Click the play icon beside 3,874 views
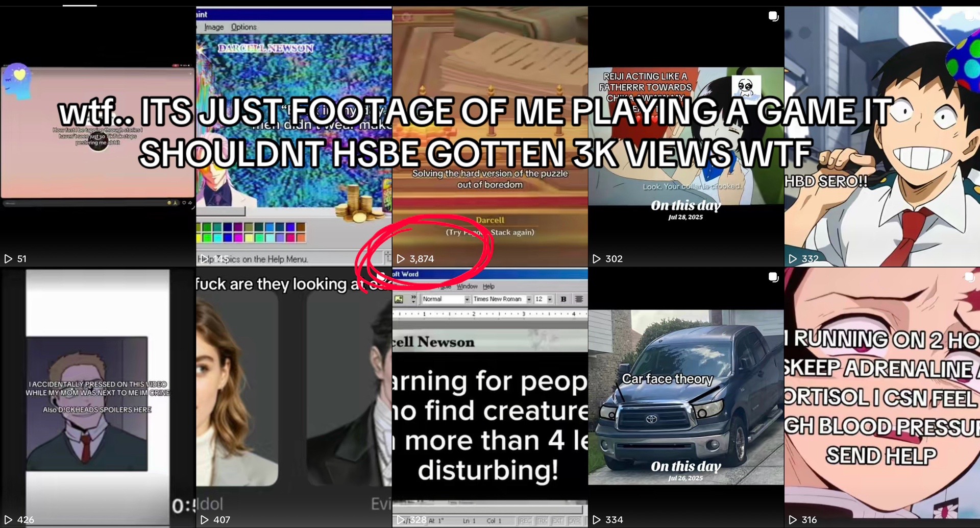Image resolution: width=980 pixels, height=528 pixels. point(401,259)
